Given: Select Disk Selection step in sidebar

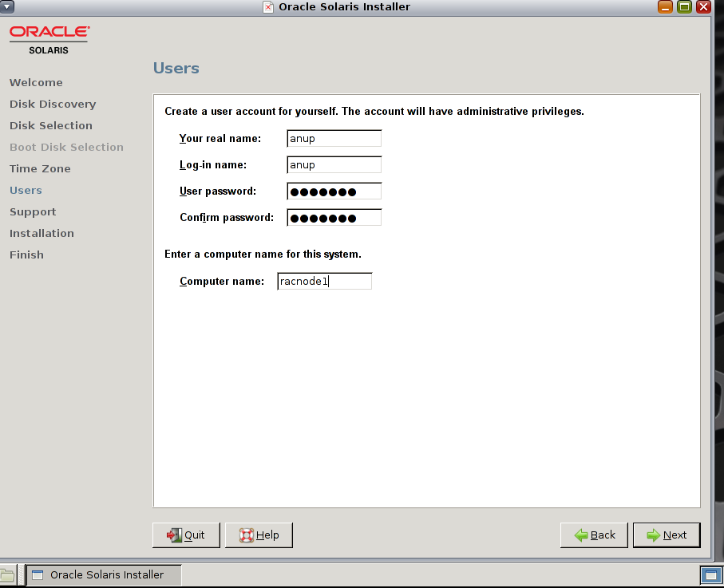Looking at the screenshot, I should coord(51,125).
